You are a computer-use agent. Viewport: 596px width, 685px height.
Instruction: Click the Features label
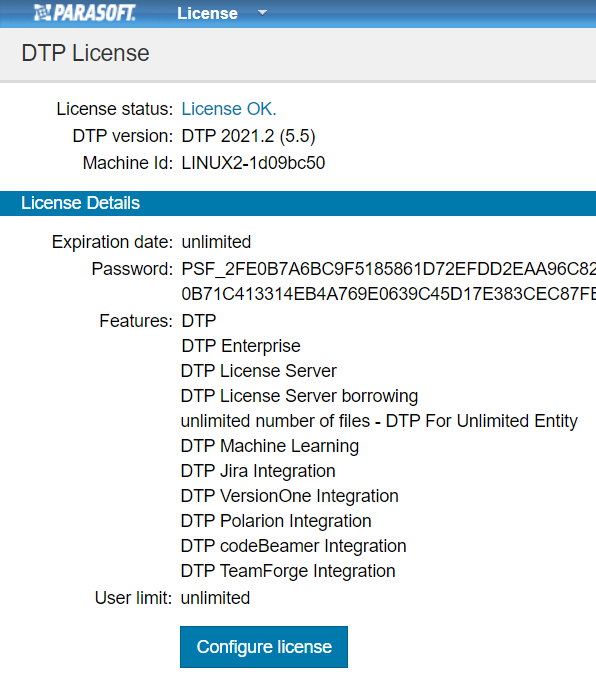[x=136, y=321]
